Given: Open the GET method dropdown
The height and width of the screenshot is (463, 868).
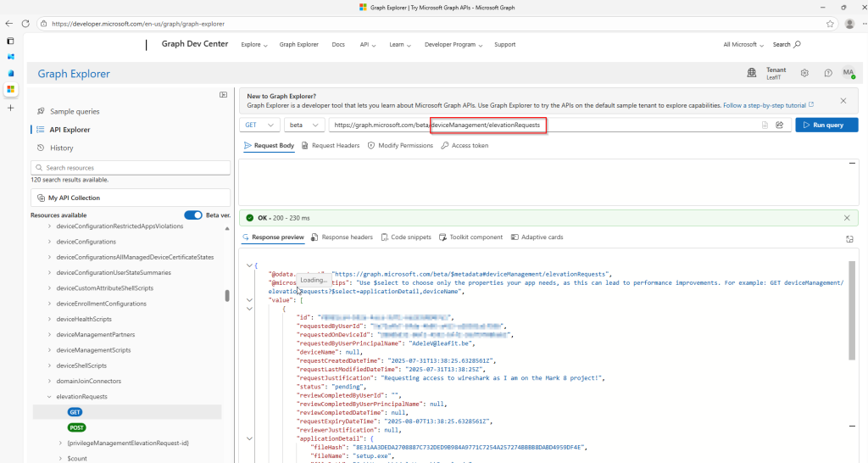Looking at the screenshot, I should click(x=259, y=126).
